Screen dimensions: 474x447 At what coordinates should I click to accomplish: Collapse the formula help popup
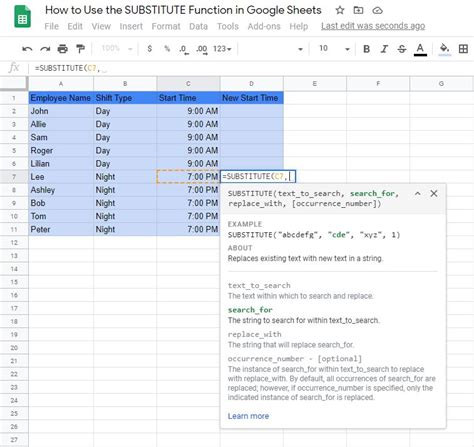pos(417,193)
